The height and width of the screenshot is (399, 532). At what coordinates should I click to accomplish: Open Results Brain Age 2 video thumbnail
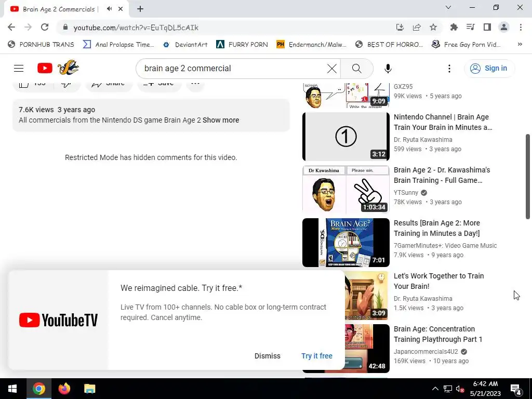345,243
